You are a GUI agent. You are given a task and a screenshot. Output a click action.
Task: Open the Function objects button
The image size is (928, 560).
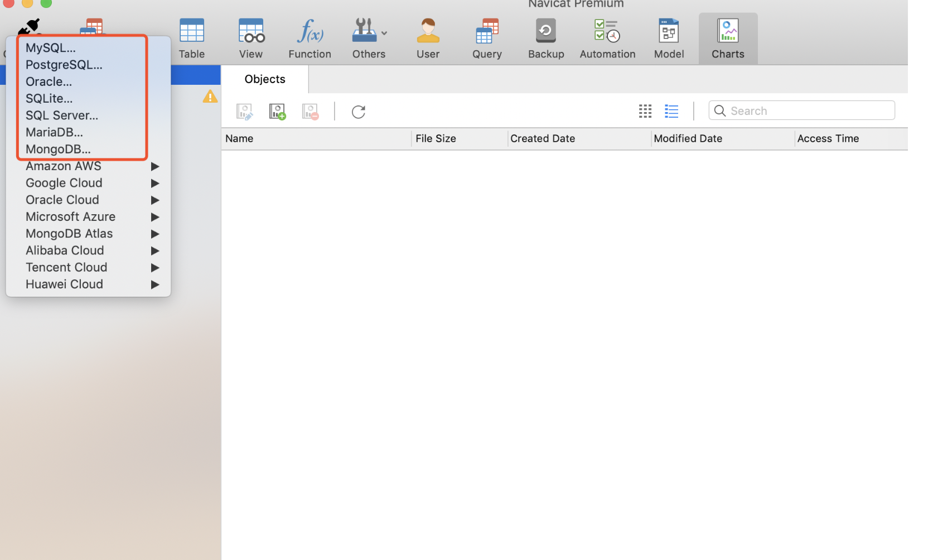coord(310,38)
